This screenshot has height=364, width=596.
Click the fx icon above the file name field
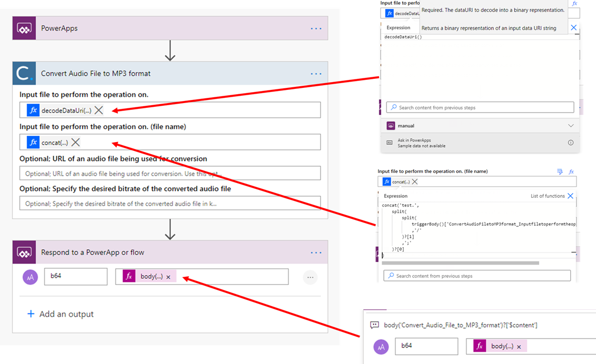[571, 171]
